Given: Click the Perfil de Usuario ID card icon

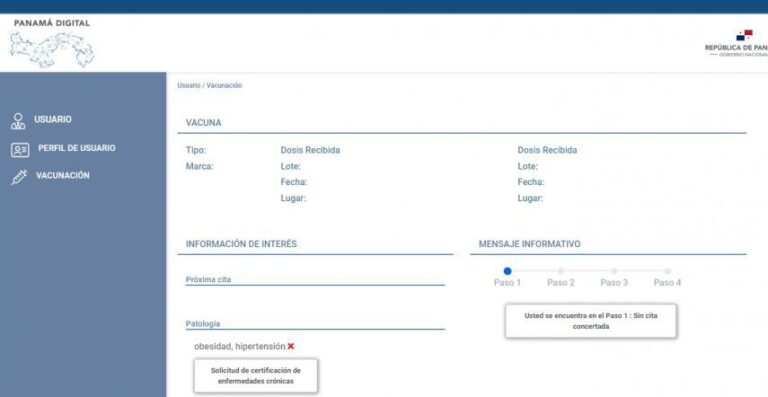Looking at the screenshot, I should 20,150.
